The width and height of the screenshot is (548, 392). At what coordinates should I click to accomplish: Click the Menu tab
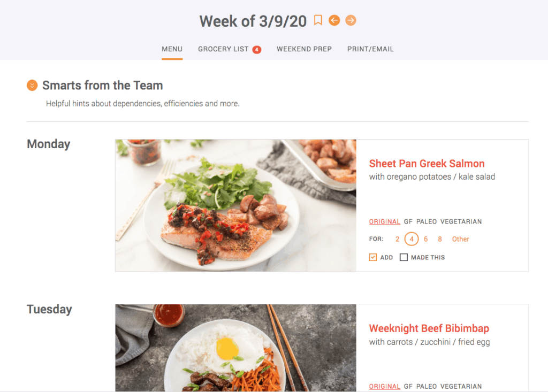[172, 49]
